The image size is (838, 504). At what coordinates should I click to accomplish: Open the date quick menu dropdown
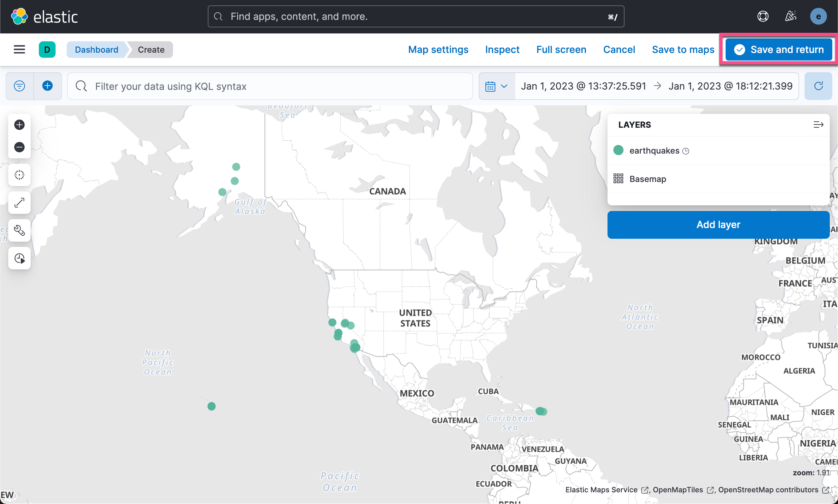497,86
